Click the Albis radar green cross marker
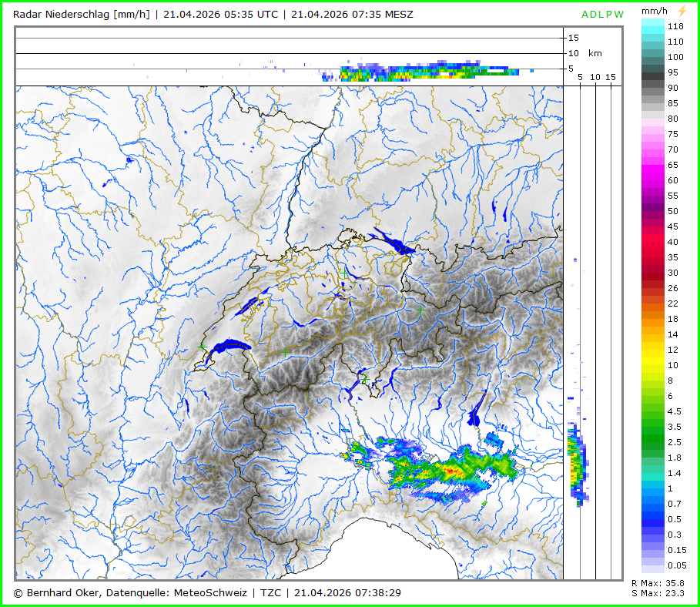The image size is (700, 607). pos(343,272)
